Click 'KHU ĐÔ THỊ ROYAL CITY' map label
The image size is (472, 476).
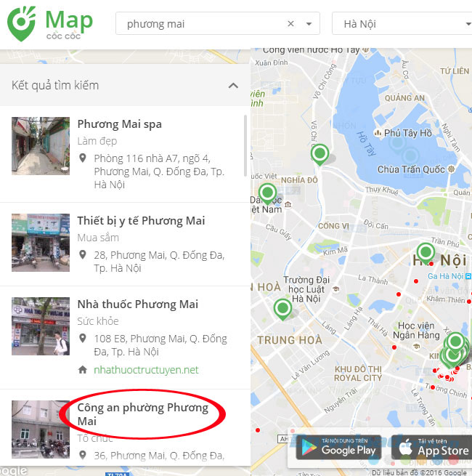click(358, 374)
